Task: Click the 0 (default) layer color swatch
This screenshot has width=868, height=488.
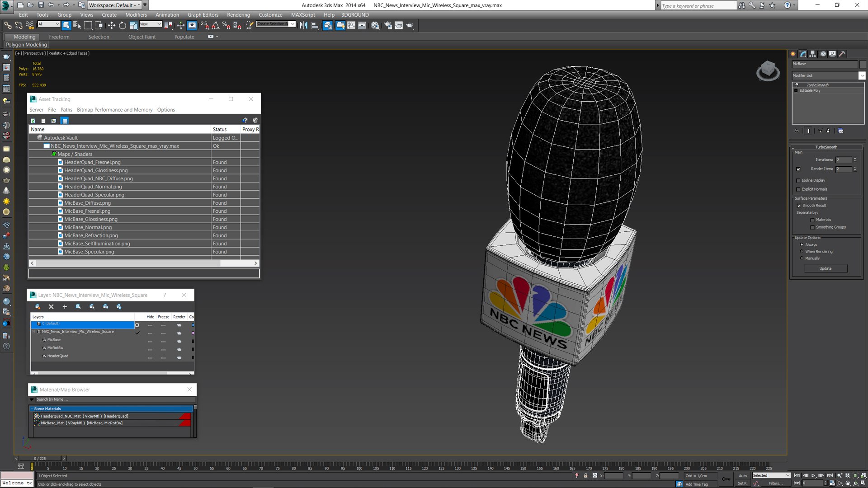Action: pyautogui.click(x=193, y=325)
